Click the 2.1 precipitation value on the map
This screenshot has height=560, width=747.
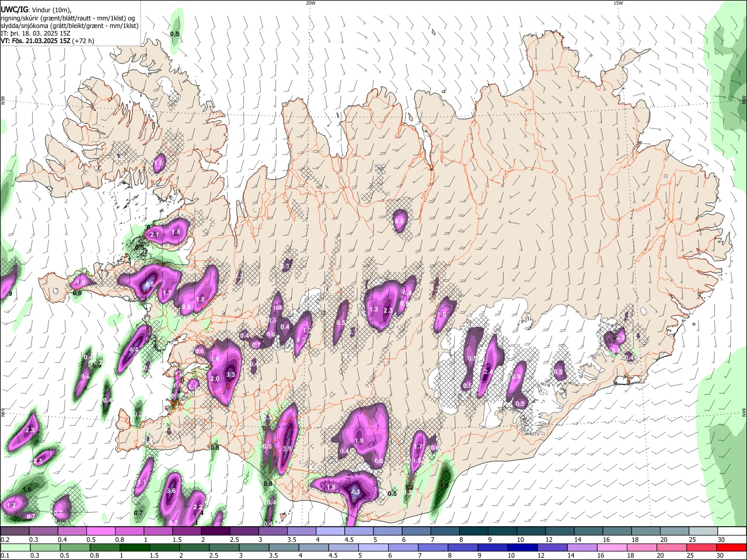(x=155, y=235)
